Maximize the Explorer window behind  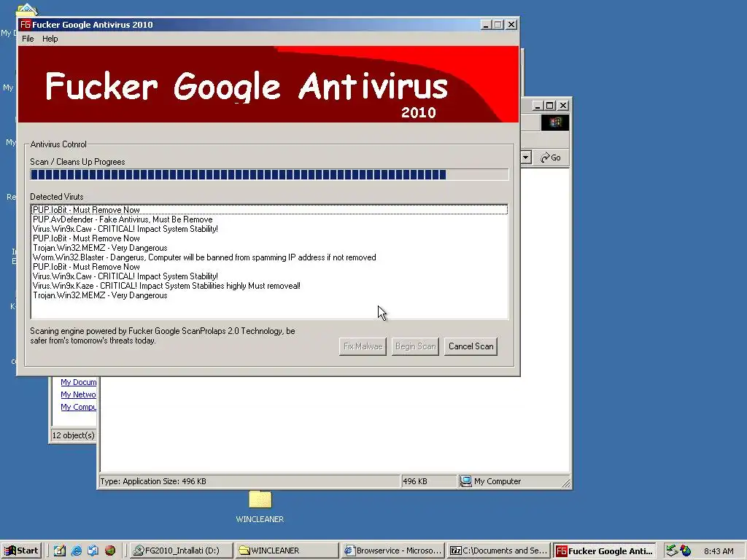(550, 105)
